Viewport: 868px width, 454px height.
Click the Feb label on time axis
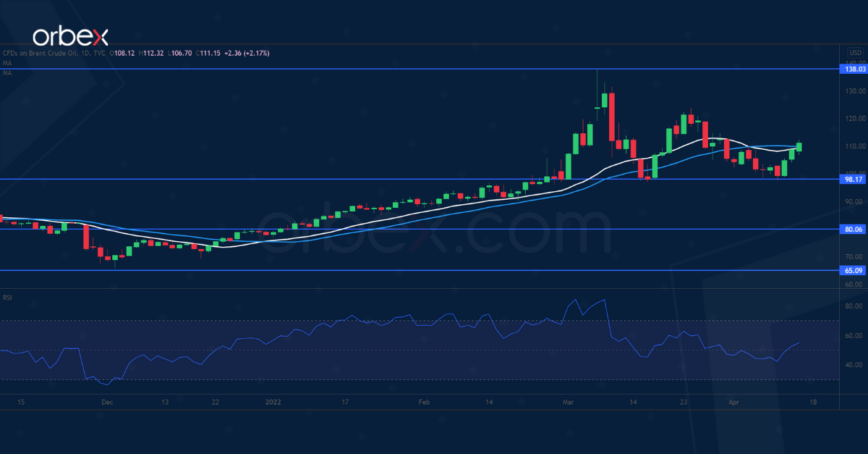click(x=425, y=401)
